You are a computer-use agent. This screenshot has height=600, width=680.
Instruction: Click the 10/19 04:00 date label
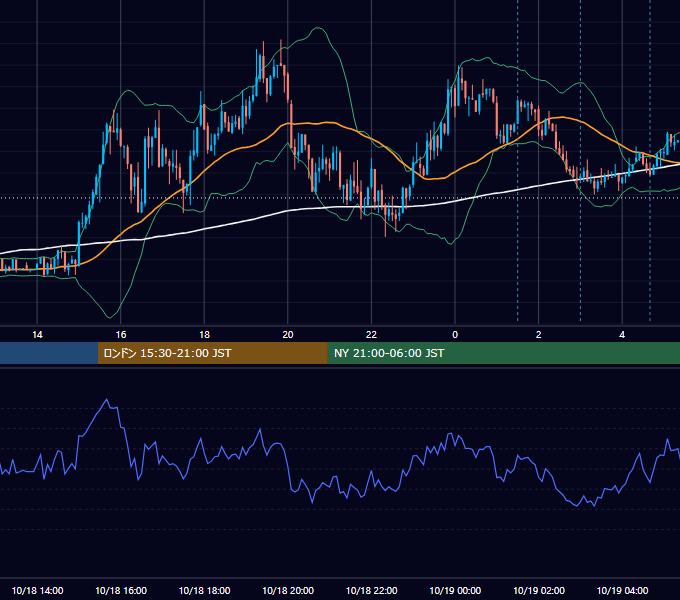click(622, 590)
